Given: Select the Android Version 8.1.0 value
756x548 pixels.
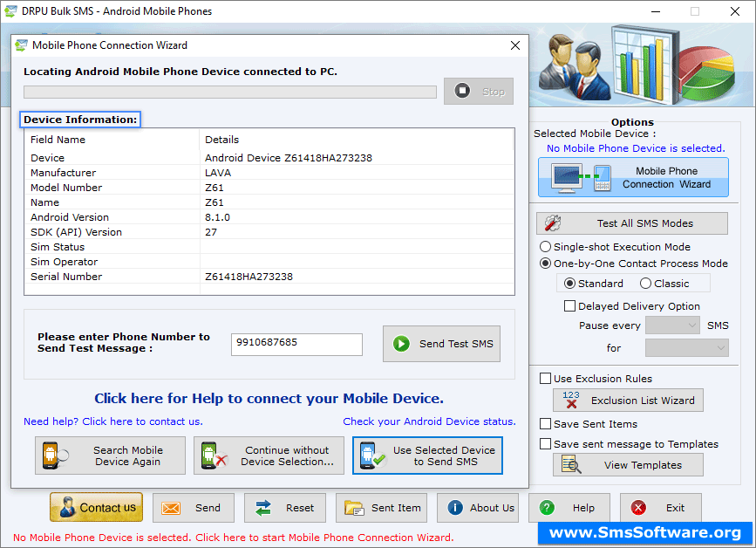Looking at the screenshot, I should coord(217,217).
